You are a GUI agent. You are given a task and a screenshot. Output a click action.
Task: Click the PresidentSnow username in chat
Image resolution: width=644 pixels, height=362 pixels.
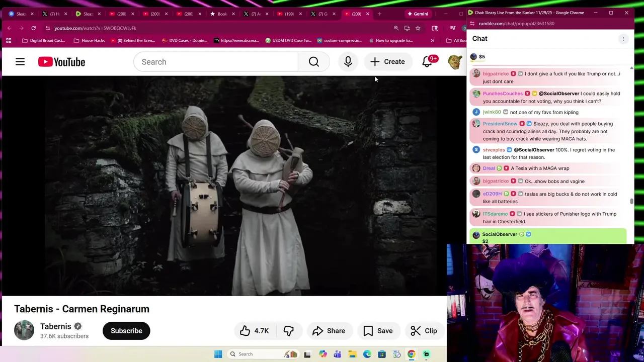(500, 124)
